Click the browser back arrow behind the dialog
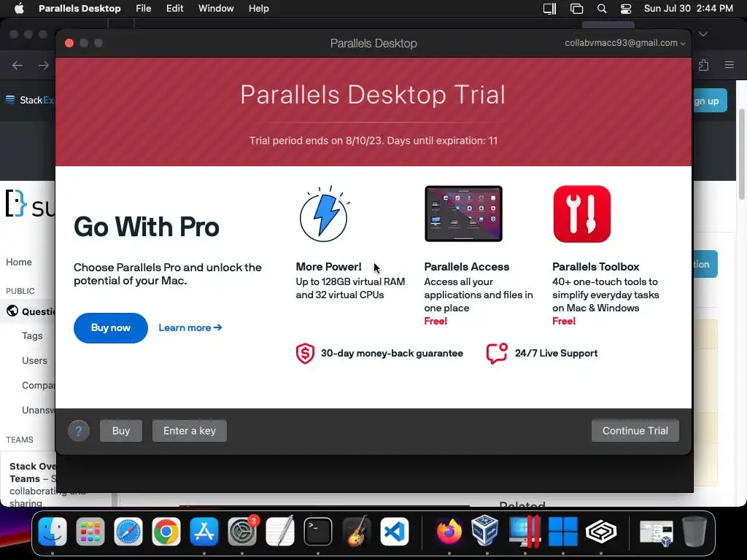The height and width of the screenshot is (560, 747). point(18,65)
